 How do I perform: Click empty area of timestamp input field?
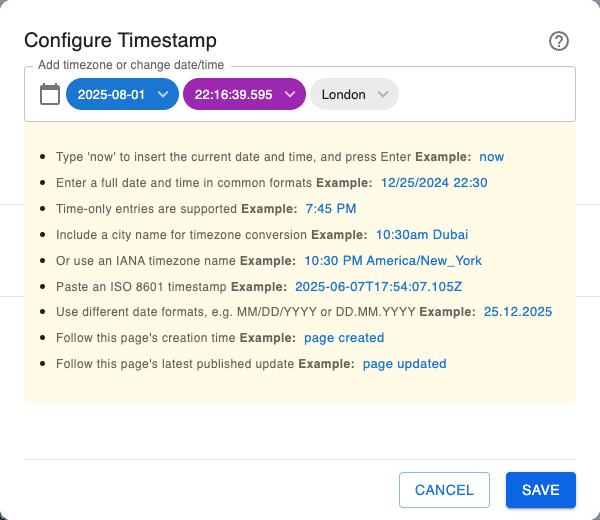point(486,94)
